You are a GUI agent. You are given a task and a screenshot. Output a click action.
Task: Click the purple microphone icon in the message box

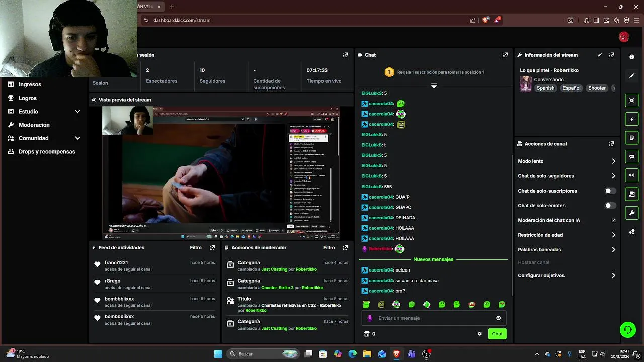[370, 318]
